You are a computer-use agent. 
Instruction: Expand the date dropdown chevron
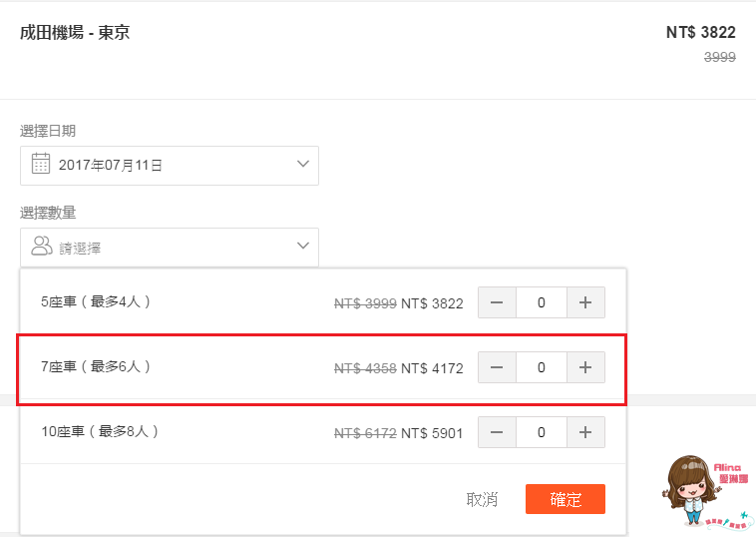pos(303,164)
